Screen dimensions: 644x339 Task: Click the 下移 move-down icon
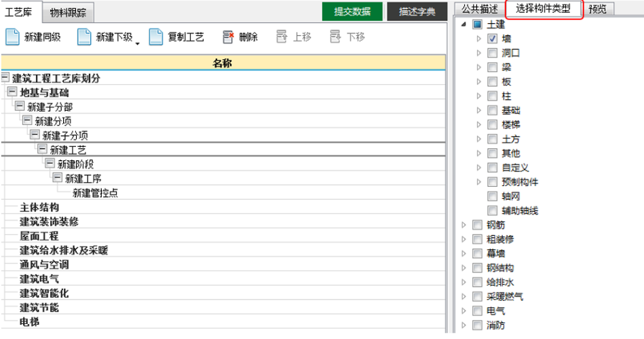(335, 37)
